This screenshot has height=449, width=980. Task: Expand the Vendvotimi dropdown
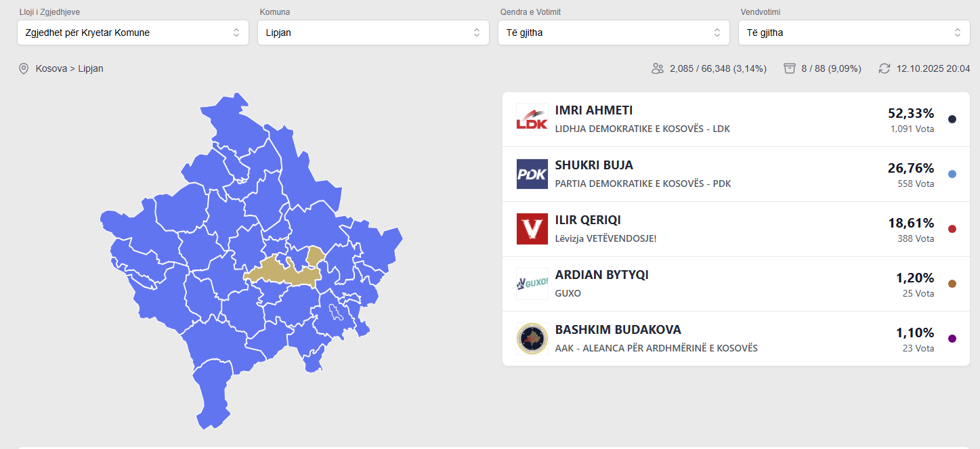coord(854,33)
